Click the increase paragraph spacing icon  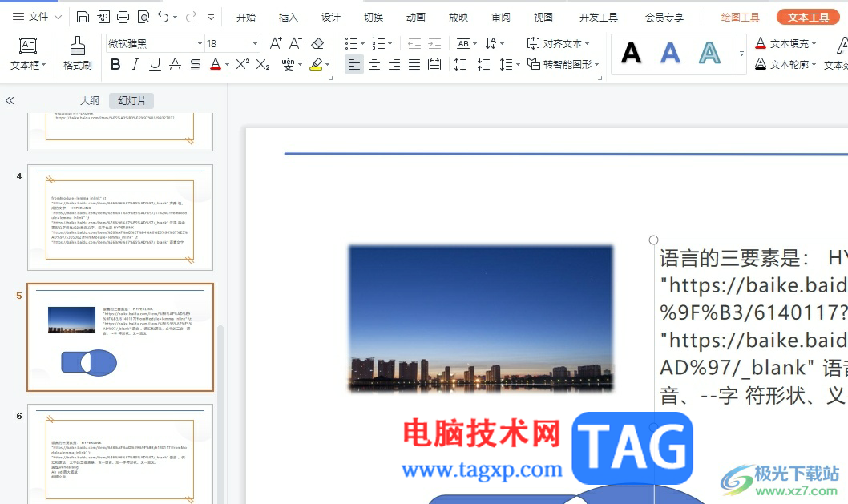pos(460,65)
